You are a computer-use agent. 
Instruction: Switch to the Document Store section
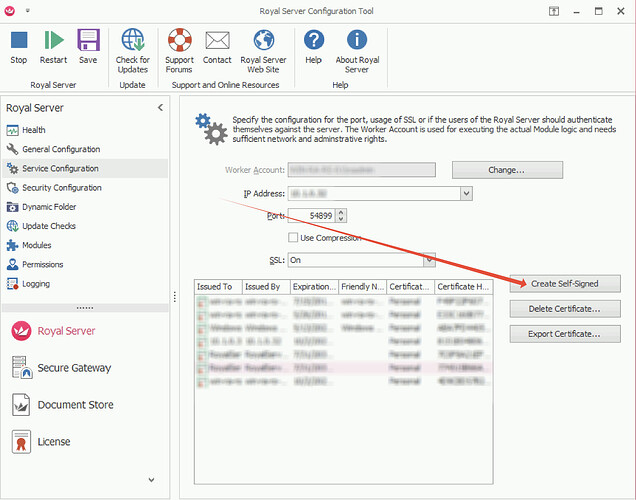(x=75, y=405)
